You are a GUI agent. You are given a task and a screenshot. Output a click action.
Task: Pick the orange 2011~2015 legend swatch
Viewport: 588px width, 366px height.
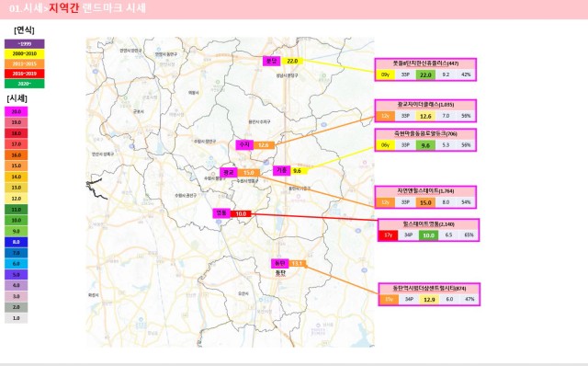tap(25, 63)
